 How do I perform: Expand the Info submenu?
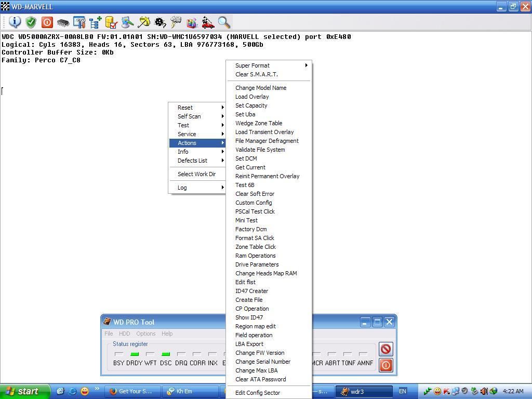point(197,152)
